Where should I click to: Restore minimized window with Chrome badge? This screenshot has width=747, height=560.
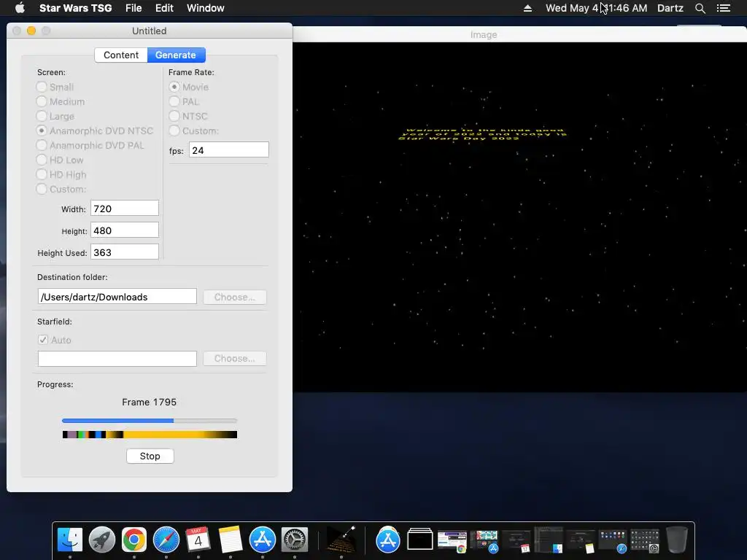452,541
